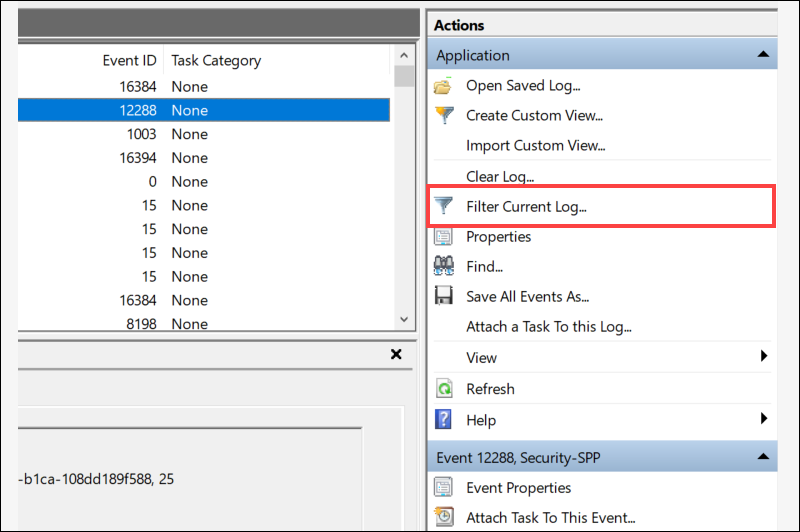800x532 pixels.
Task: Click the Attach Task To This Event clock icon
Action: point(443,517)
